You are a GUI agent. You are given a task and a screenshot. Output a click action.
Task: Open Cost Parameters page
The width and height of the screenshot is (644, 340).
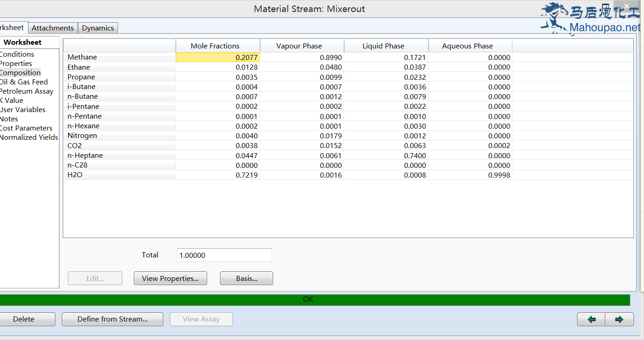pos(26,128)
